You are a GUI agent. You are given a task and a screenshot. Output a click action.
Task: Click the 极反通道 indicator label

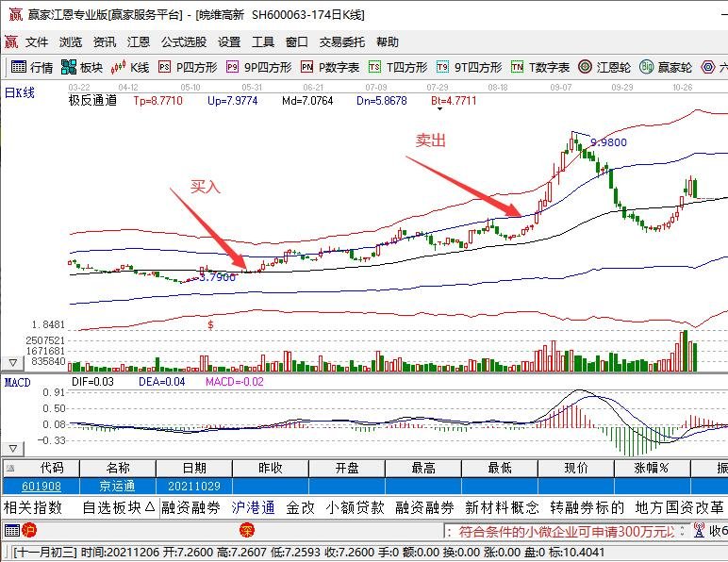(x=92, y=101)
